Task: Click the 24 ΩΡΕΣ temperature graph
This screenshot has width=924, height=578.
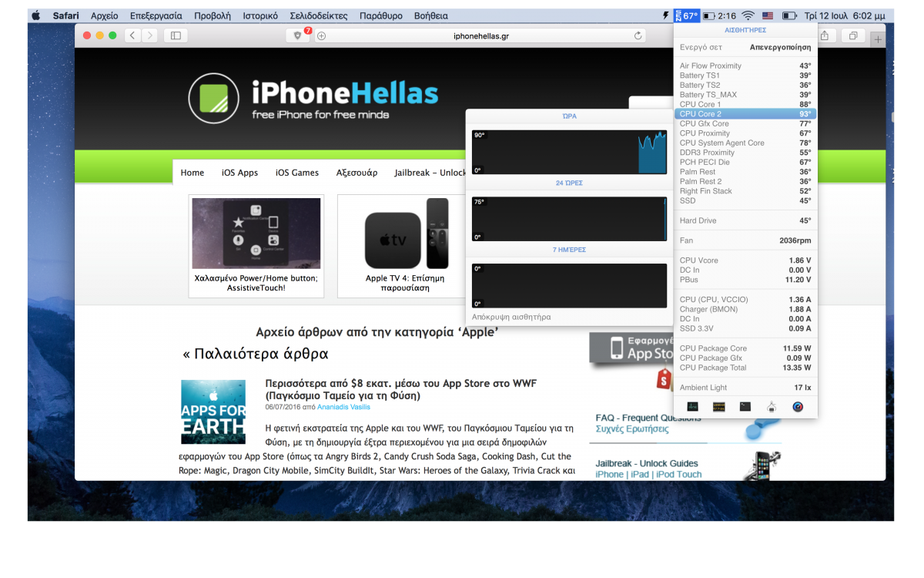Action: coord(569,219)
